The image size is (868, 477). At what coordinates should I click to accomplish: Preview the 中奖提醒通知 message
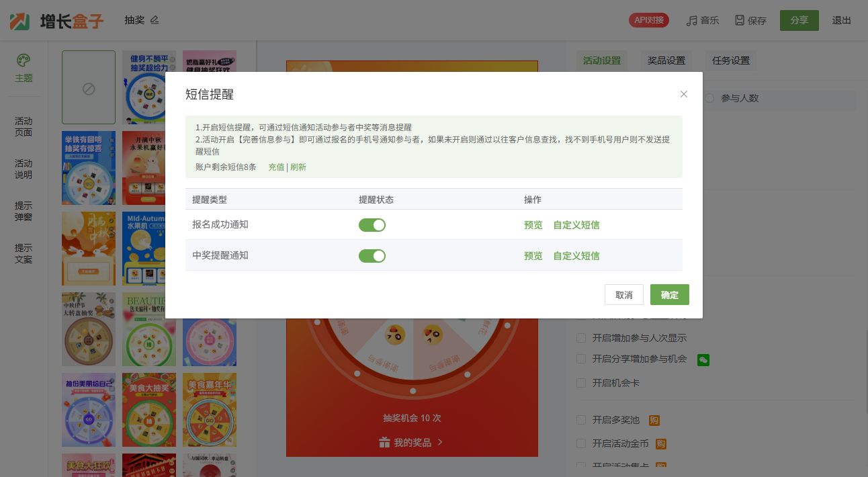[x=533, y=256]
